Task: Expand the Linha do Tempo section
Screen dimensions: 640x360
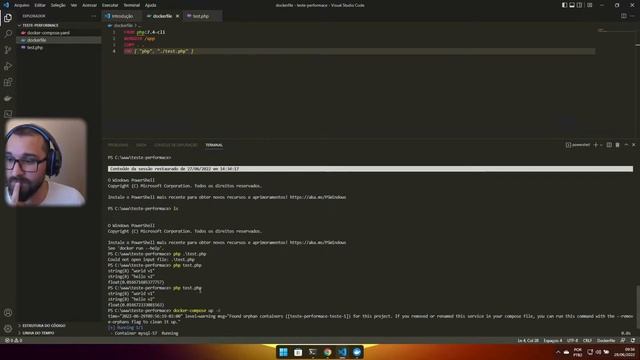Action: (59, 333)
